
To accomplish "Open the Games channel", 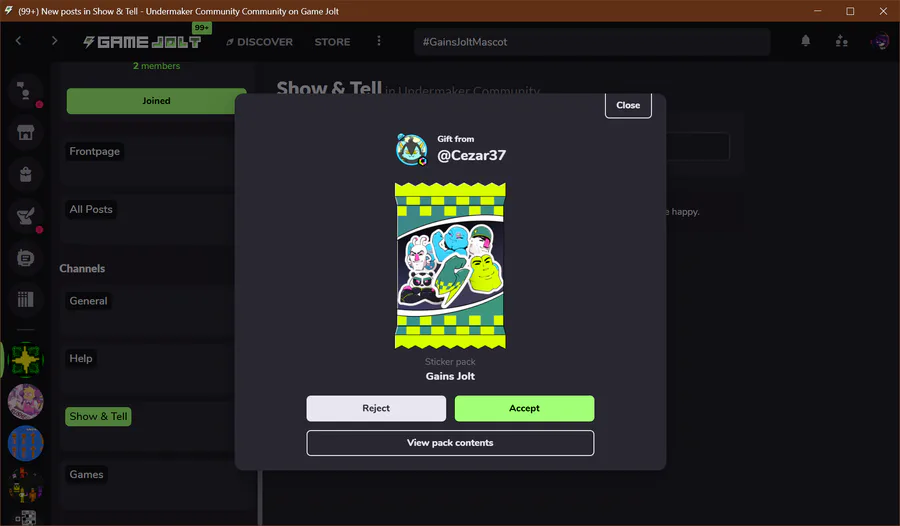I will (x=86, y=474).
